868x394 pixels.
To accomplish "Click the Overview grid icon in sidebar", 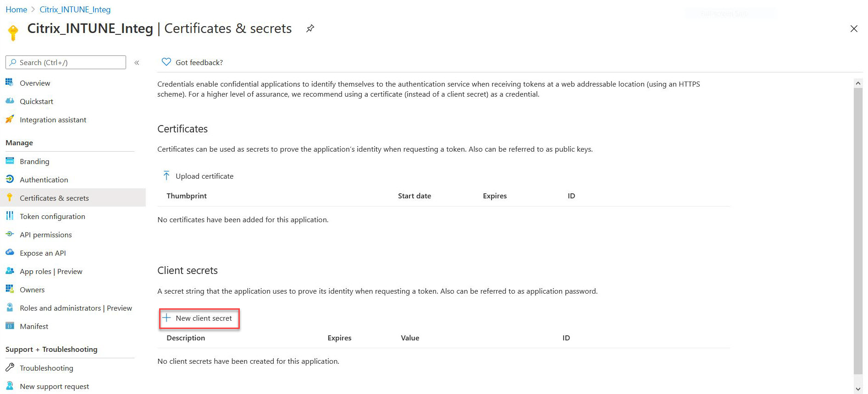I will click(10, 82).
